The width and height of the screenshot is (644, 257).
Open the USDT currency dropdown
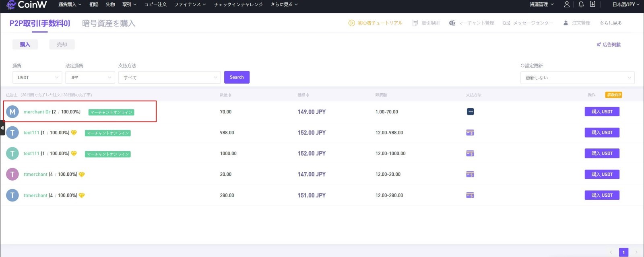[x=37, y=78]
